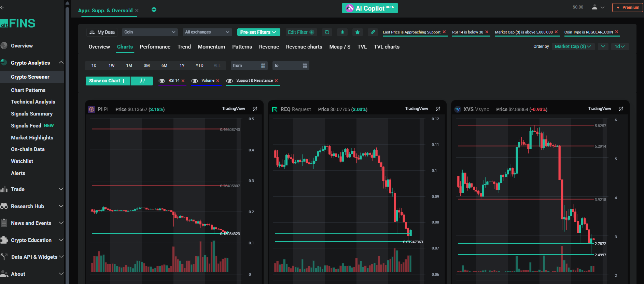644x284 pixels.
Task: Open the Momentum tab
Action: (x=211, y=47)
